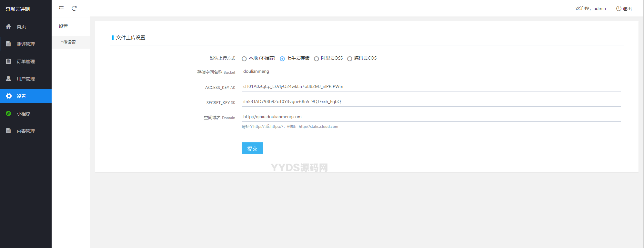Open 测评管理 in sidebar menu
Image resolution: width=644 pixels, height=248 pixels.
point(26,44)
